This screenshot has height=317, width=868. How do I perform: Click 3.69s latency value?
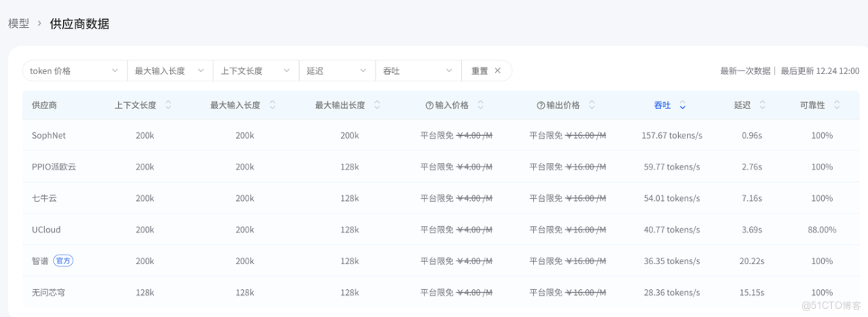(752, 230)
